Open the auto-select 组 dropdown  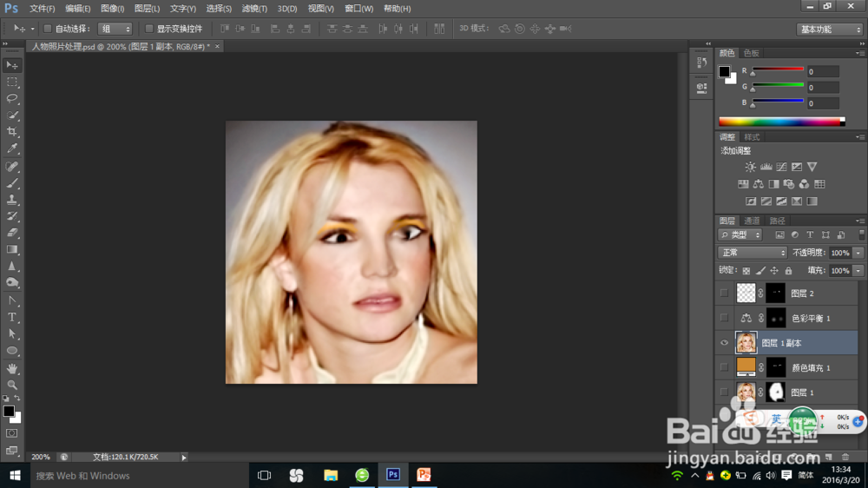click(x=115, y=29)
